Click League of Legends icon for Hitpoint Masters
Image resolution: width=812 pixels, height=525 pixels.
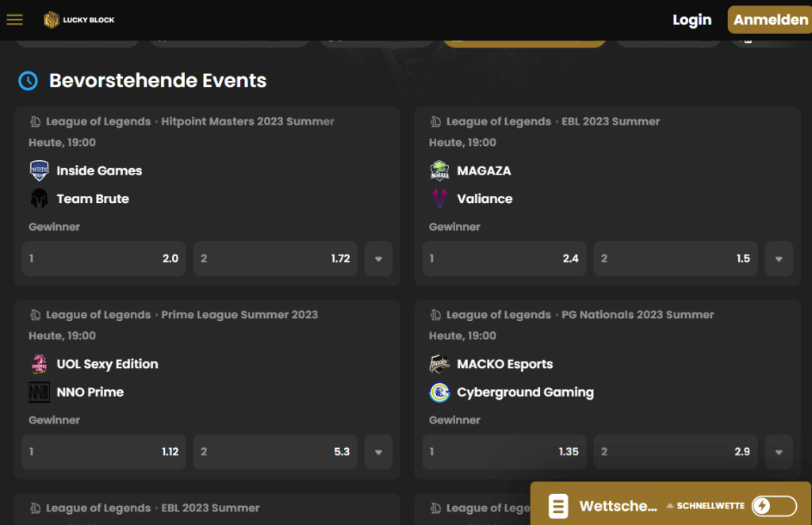click(x=35, y=121)
